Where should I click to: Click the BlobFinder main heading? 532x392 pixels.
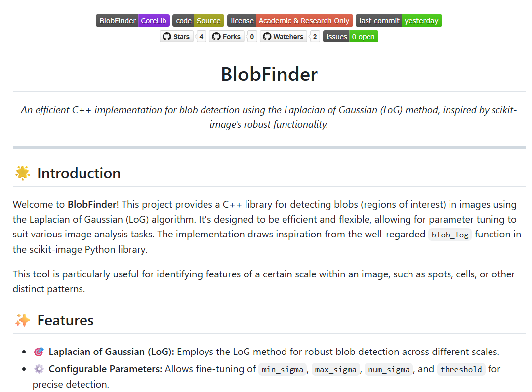pyautogui.click(x=269, y=74)
